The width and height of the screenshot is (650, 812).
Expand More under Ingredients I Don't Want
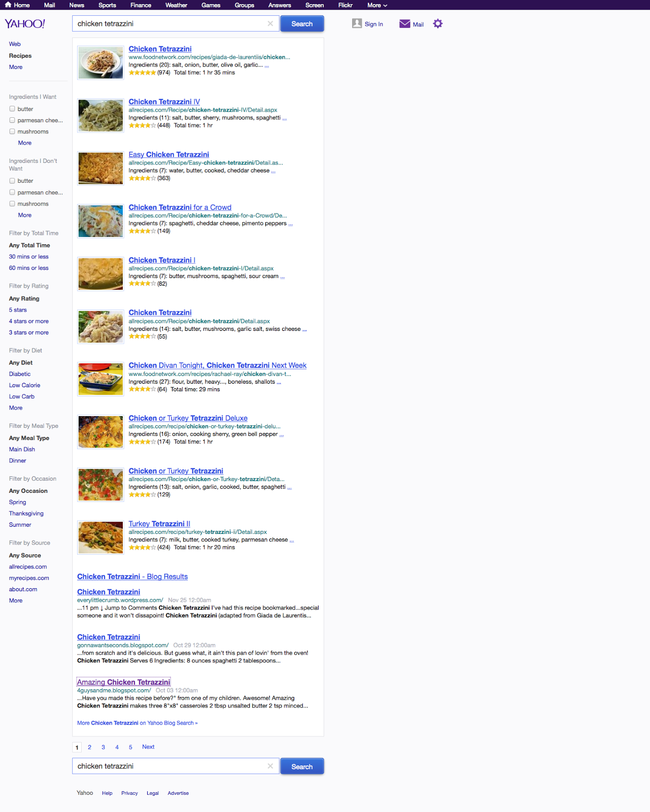[x=25, y=215]
